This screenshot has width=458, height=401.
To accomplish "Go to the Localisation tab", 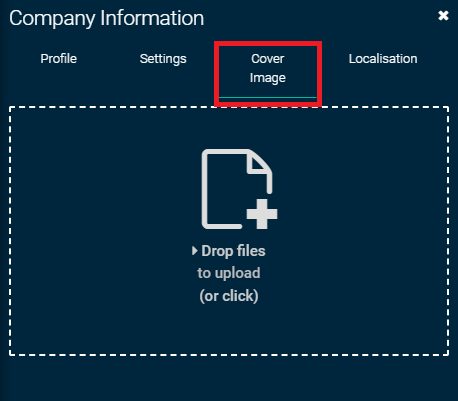I will click(383, 59).
